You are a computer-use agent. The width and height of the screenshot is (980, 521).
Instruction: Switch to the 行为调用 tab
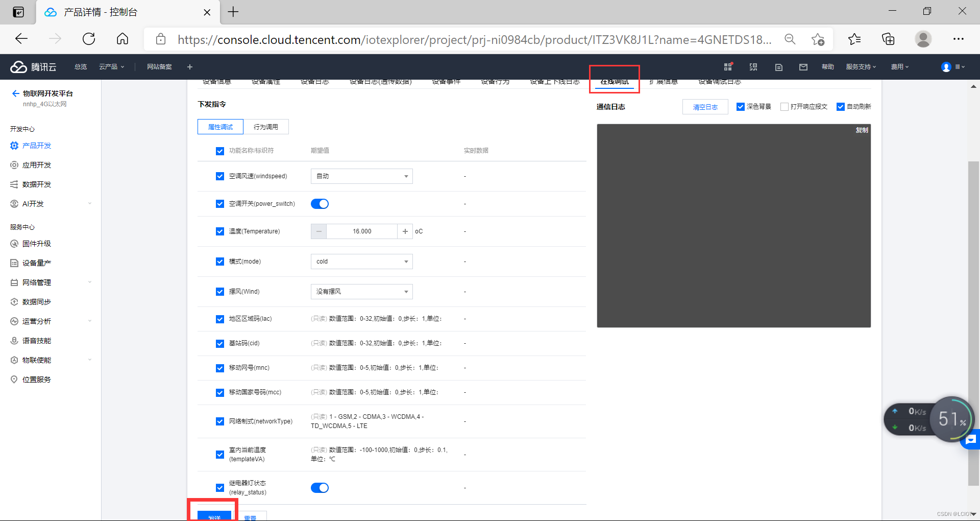tap(266, 127)
